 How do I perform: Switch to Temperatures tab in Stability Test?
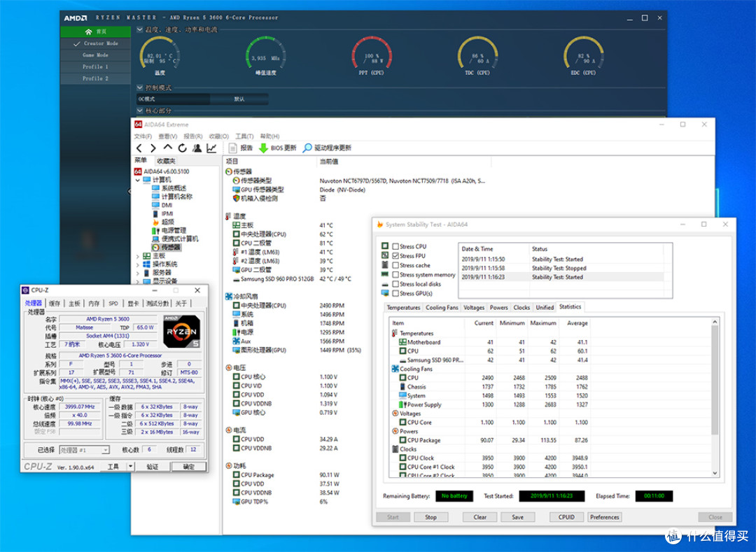[403, 307]
